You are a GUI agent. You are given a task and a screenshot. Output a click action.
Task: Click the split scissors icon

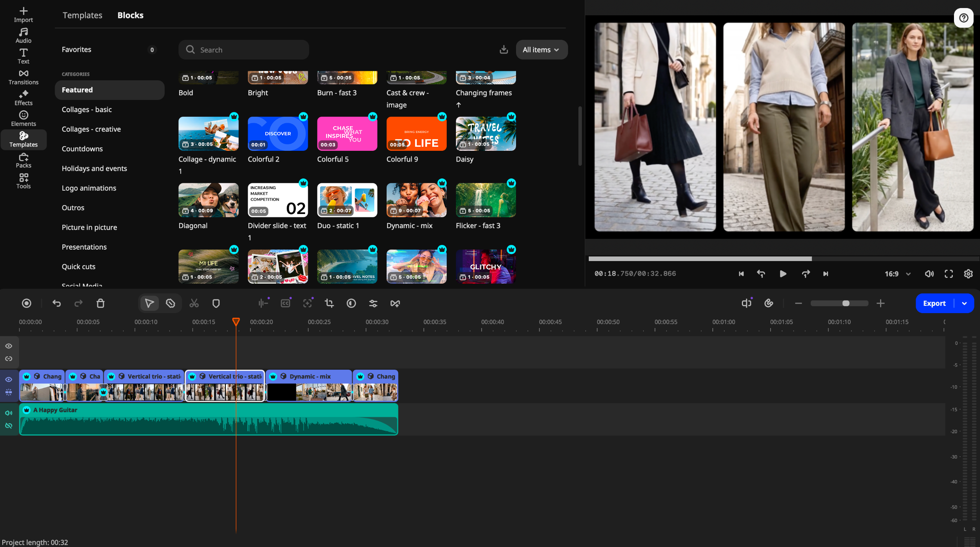(x=194, y=303)
